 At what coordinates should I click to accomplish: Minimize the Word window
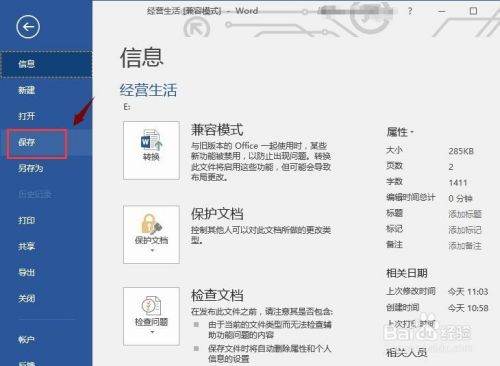pyautogui.click(x=442, y=11)
